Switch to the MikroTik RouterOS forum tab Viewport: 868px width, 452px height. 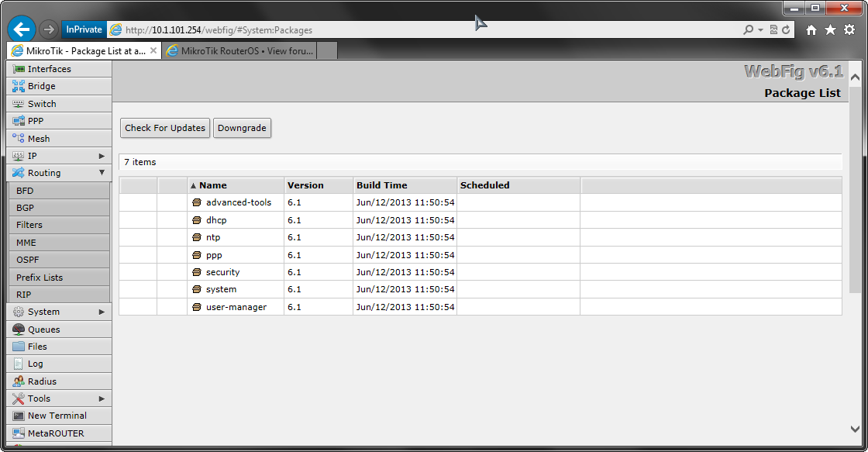tap(240, 51)
